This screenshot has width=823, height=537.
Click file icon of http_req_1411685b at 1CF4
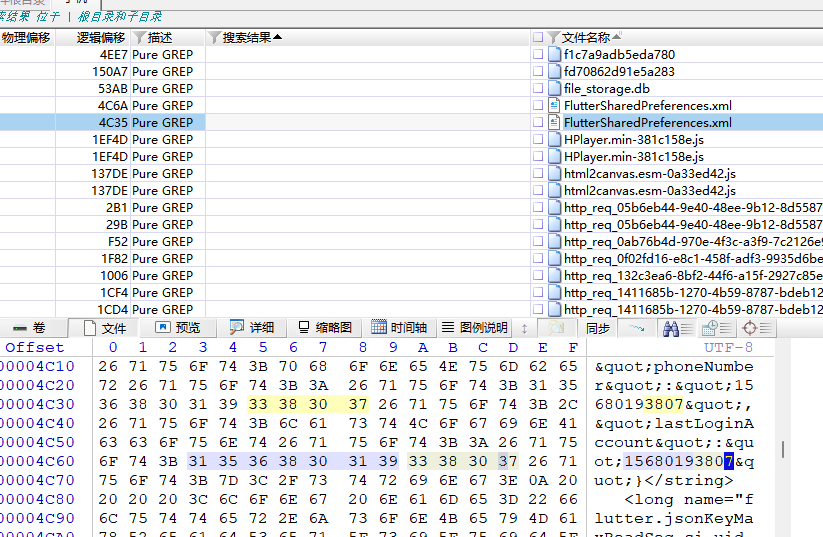pyautogui.click(x=554, y=292)
